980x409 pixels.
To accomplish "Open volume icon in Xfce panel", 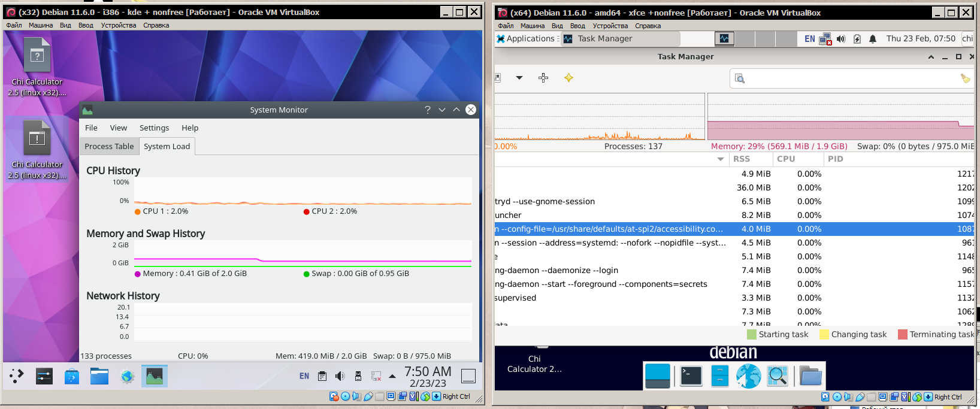I will click(841, 39).
